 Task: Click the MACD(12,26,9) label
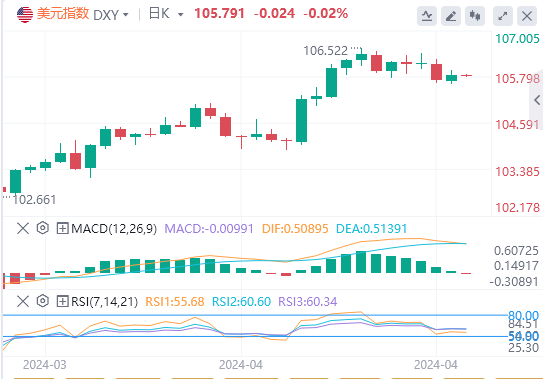click(114, 229)
